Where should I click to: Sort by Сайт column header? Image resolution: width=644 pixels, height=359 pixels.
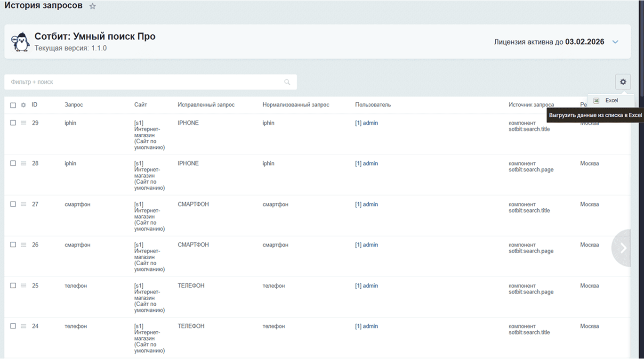click(140, 105)
